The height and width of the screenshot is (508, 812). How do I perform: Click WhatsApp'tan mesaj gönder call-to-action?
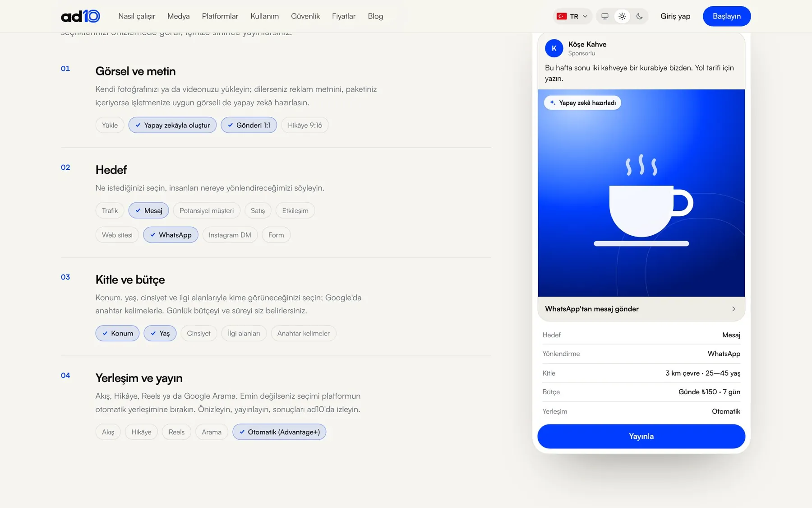pyautogui.click(x=641, y=309)
